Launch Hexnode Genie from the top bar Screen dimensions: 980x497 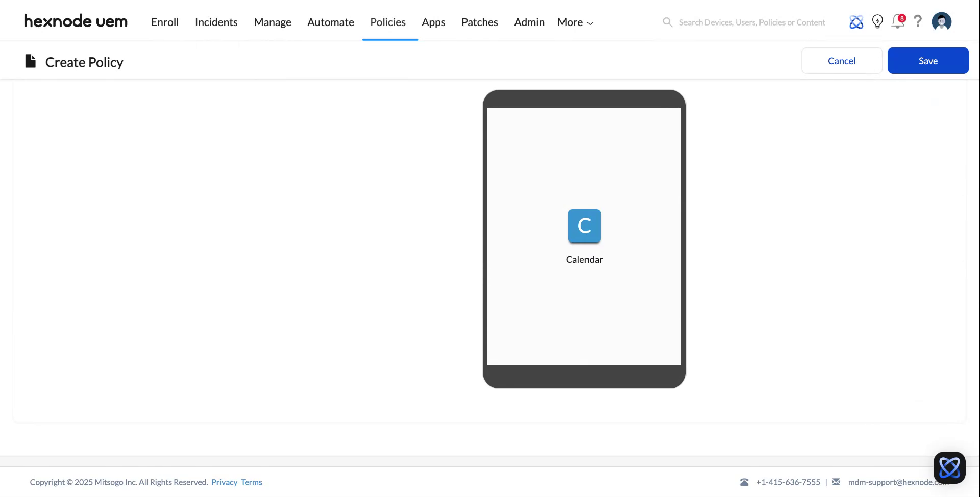pyautogui.click(x=856, y=21)
